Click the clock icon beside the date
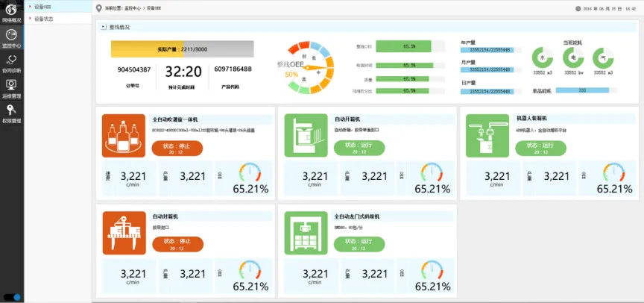This screenshot has height=303, width=644. tap(578, 8)
